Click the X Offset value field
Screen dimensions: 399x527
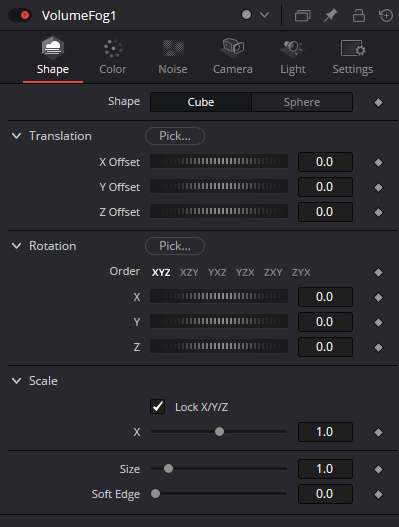[325, 162]
